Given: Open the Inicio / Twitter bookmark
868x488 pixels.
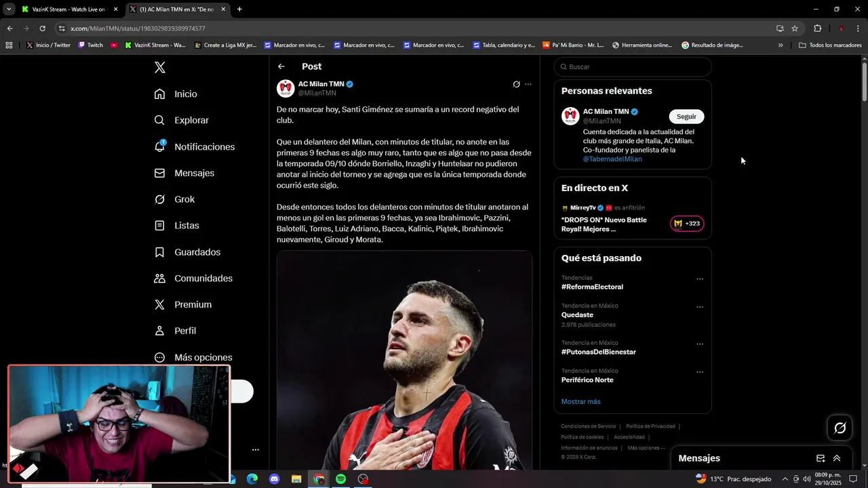Looking at the screenshot, I should [x=48, y=45].
